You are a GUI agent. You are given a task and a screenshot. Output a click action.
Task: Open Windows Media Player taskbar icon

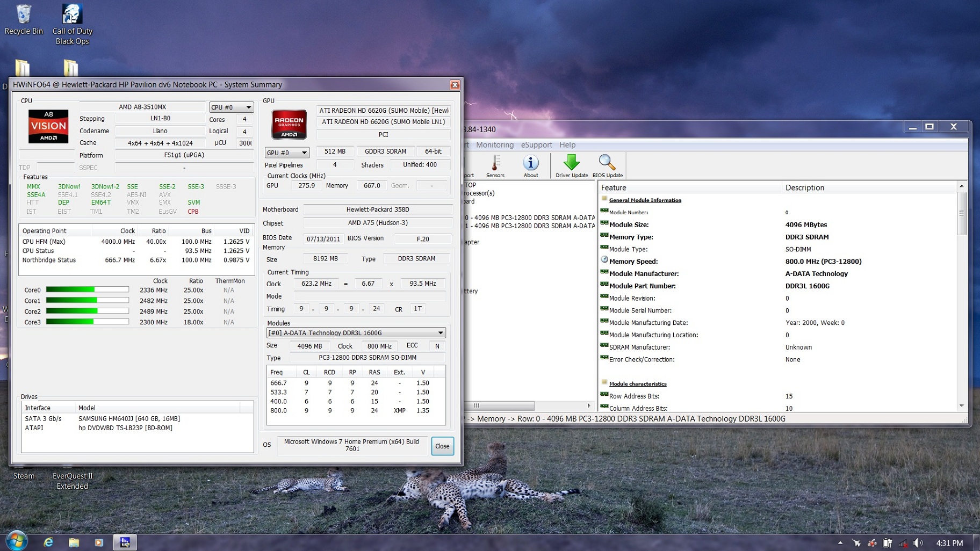(99, 542)
